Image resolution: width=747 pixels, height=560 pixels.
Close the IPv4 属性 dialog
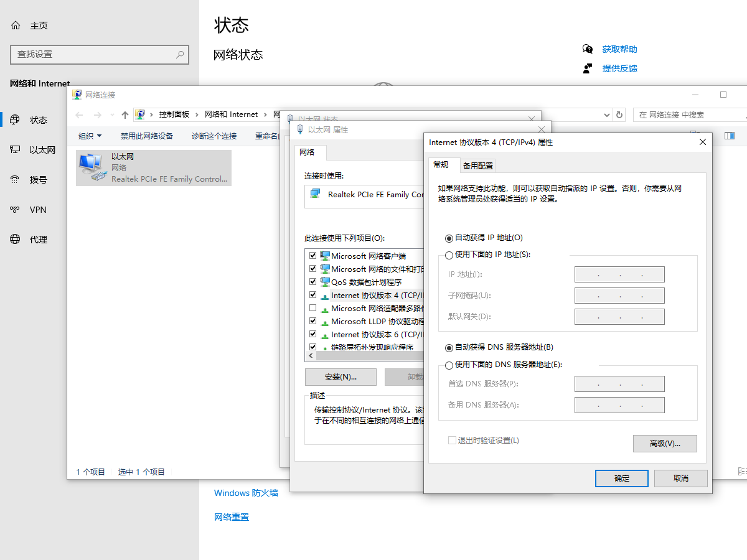click(703, 142)
